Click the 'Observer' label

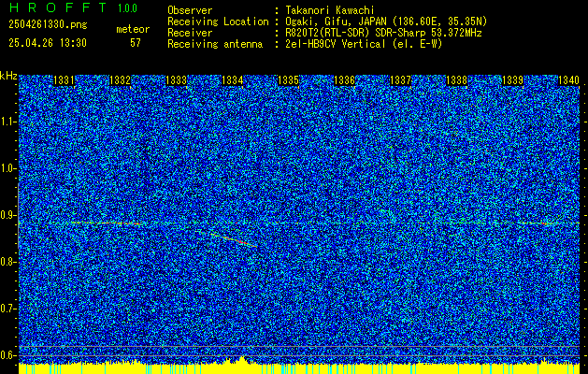[190, 10]
